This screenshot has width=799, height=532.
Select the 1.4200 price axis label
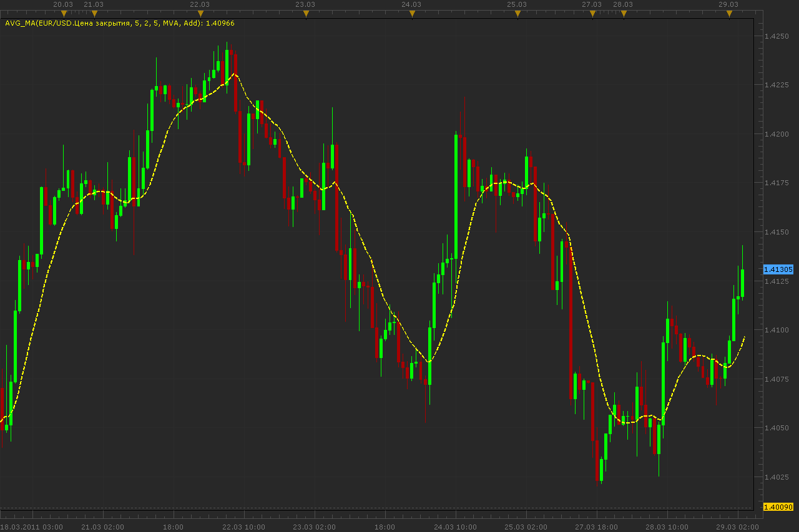click(x=777, y=134)
